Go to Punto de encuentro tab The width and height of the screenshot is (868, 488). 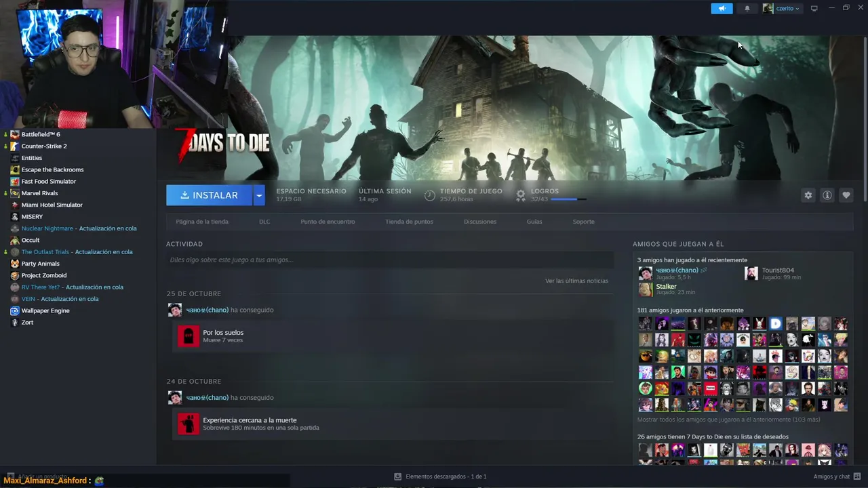(328, 222)
